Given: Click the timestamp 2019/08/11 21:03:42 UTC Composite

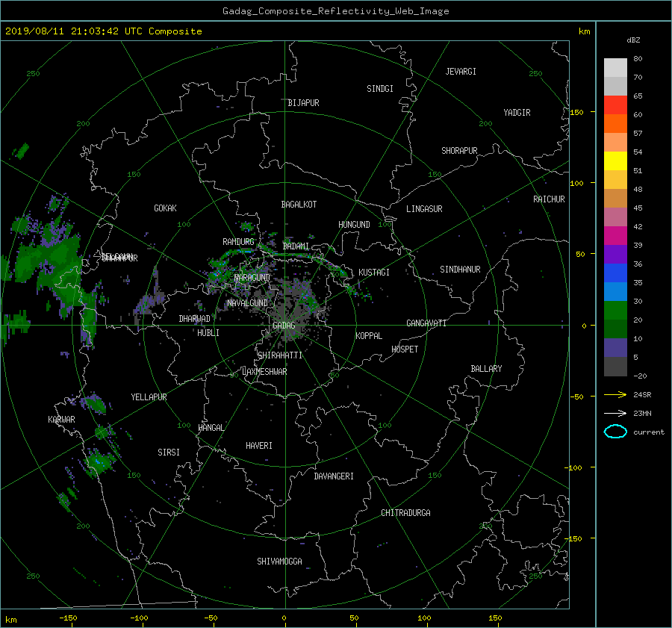Looking at the screenshot, I should coord(103,31).
